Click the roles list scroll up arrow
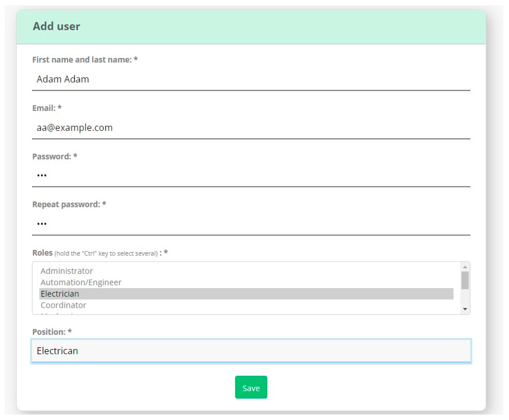This screenshot has height=420, width=509. tap(465, 267)
